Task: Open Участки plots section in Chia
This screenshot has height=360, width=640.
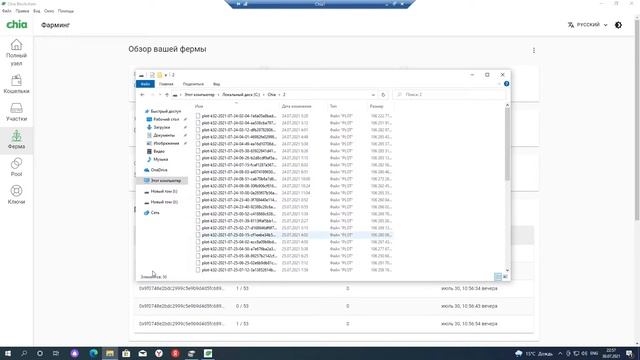Action: pyautogui.click(x=16, y=112)
